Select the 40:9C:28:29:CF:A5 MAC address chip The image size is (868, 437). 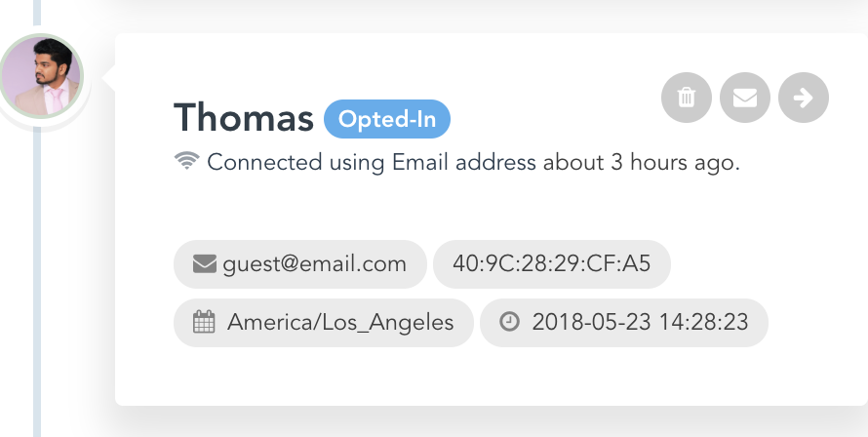[x=551, y=264]
